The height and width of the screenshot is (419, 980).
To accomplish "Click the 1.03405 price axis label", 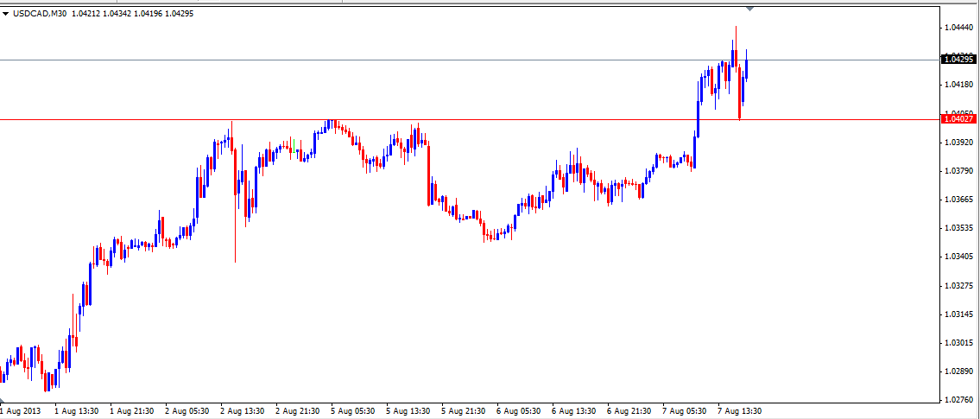I will [958, 257].
